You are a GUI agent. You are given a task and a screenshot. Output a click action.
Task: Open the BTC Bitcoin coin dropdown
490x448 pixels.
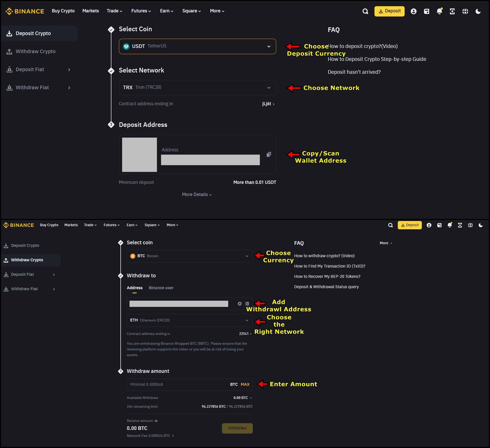click(x=190, y=256)
